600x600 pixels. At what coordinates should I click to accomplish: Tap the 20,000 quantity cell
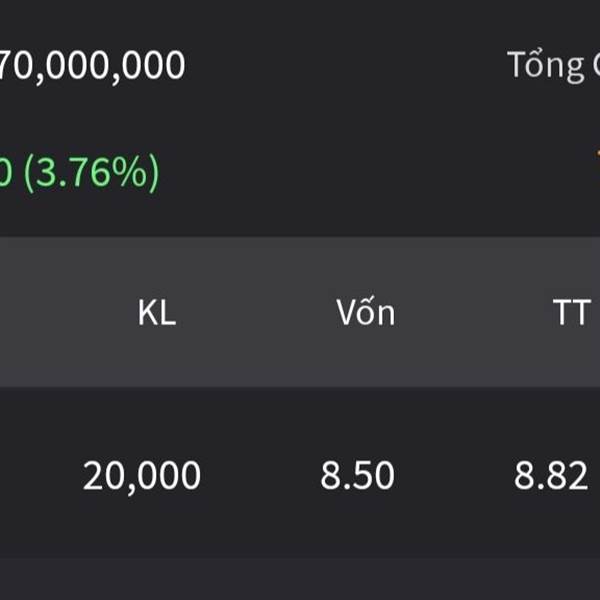pos(142,476)
